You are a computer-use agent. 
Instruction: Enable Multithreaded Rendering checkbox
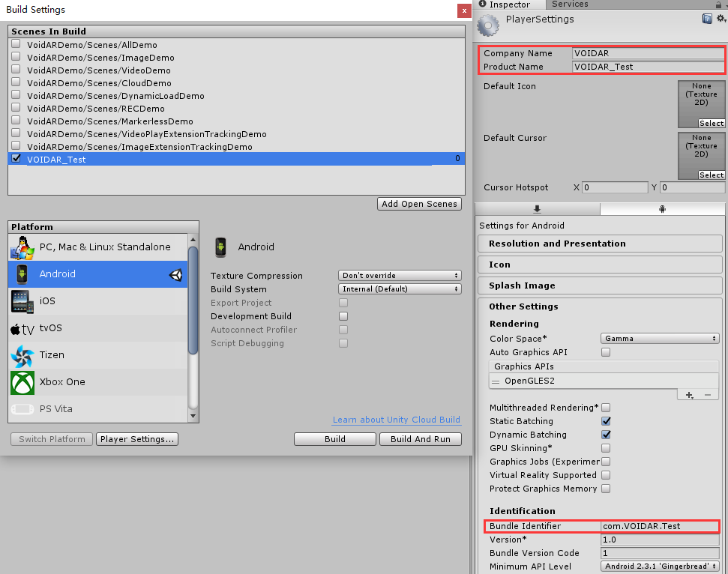[606, 408]
